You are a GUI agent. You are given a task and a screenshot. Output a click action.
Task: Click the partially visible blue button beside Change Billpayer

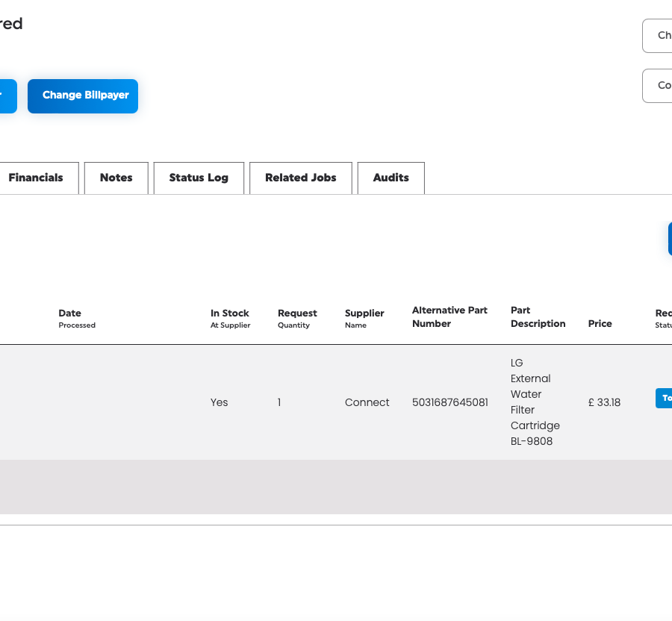click(x=7, y=96)
